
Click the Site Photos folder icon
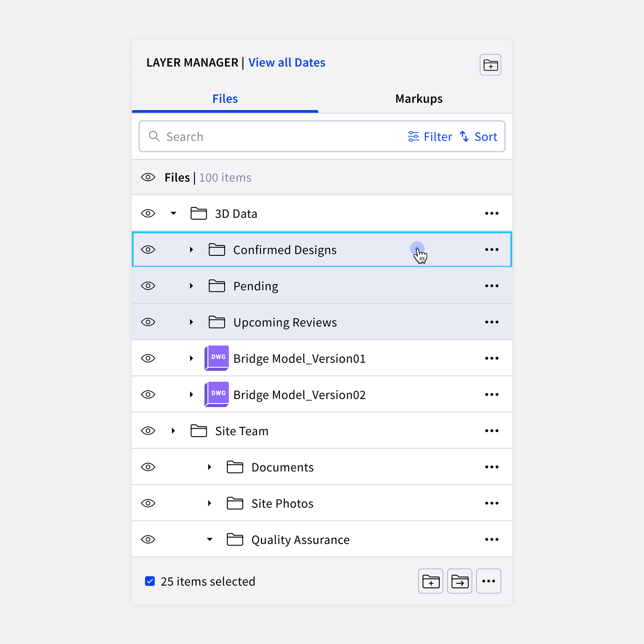coord(235,503)
